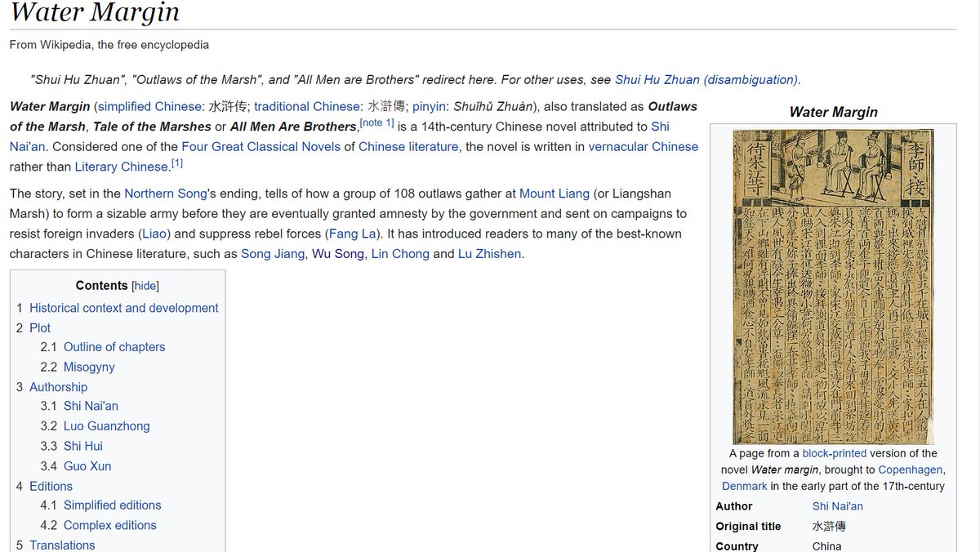Open the Literary Chinese link

(121, 167)
